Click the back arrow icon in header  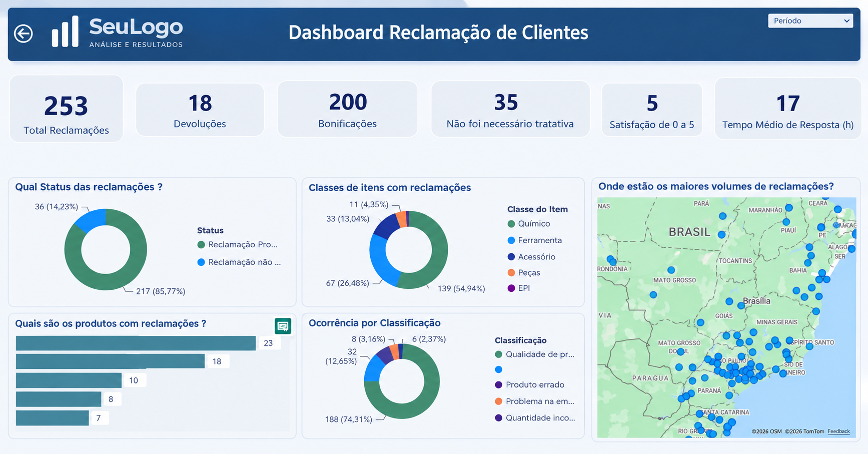[x=24, y=34]
